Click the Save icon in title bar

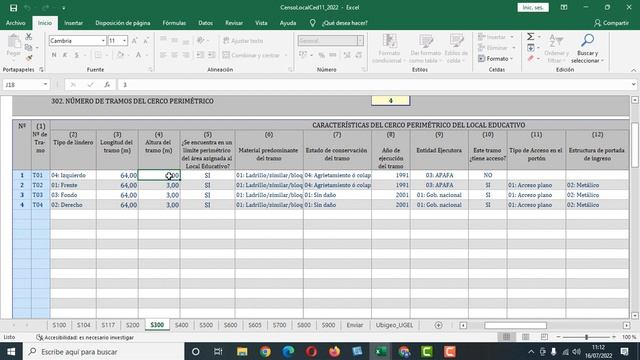tap(13, 8)
